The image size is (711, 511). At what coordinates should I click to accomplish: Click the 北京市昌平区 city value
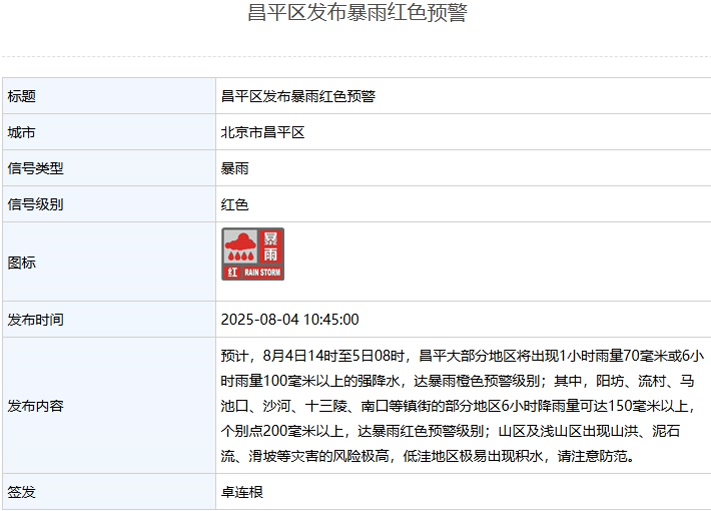(x=262, y=133)
